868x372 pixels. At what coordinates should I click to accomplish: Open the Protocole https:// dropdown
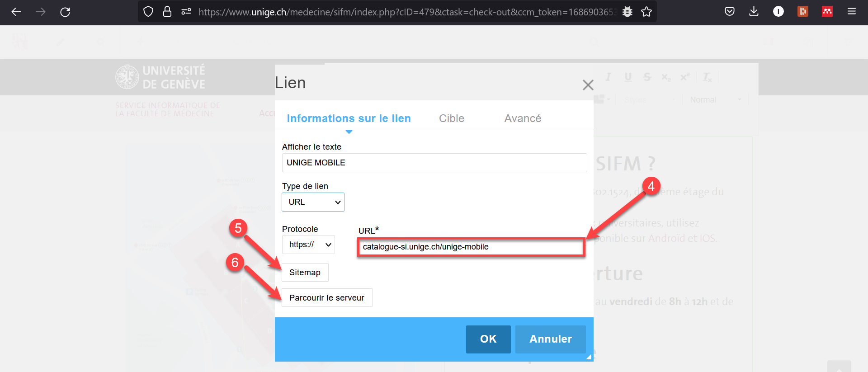(x=308, y=245)
